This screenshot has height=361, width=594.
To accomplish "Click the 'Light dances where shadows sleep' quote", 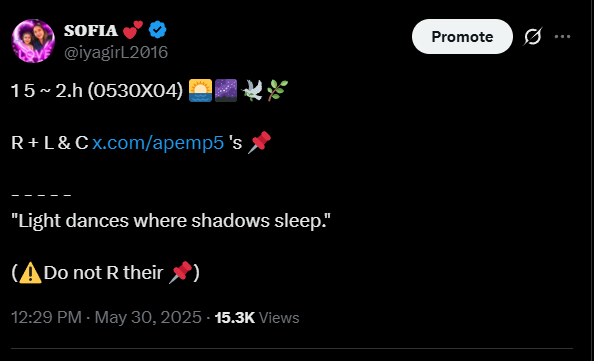I will [171, 221].
